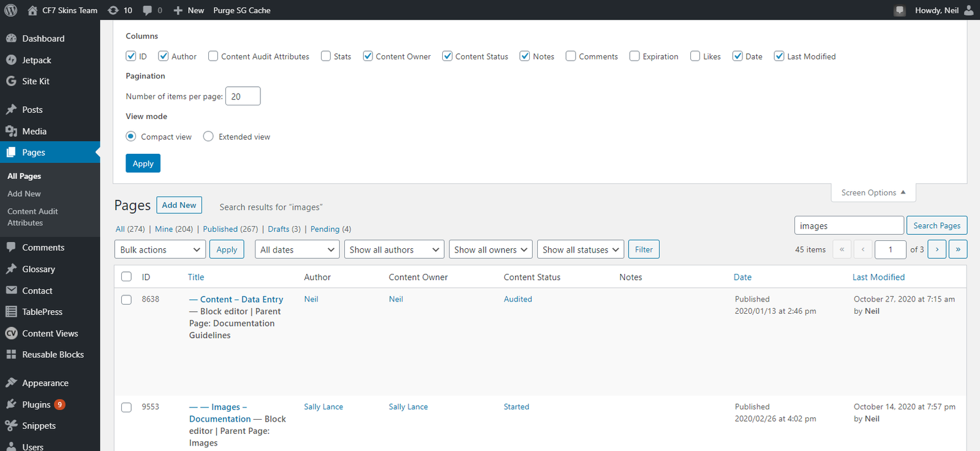Open the Bulk actions dropdown

pyautogui.click(x=160, y=249)
